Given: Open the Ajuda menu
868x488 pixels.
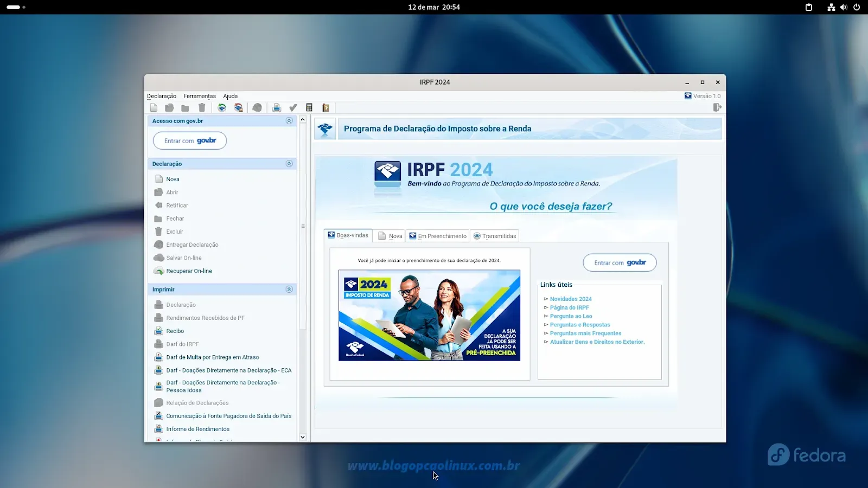Looking at the screenshot, I should coord(231,96).
